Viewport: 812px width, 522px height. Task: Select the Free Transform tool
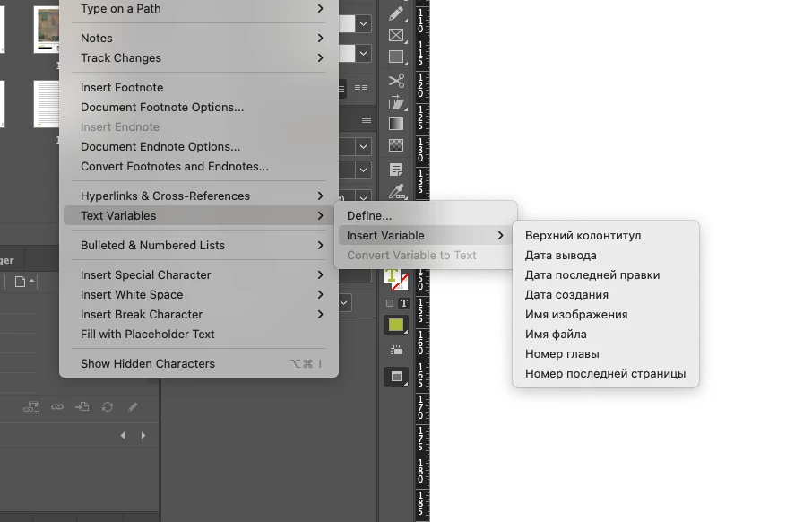[x=396, y=102]
